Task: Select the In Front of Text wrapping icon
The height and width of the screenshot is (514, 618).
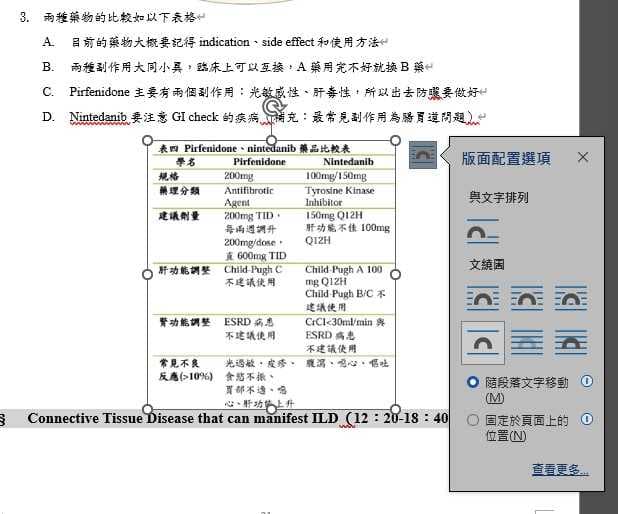Action: [571, 343]
